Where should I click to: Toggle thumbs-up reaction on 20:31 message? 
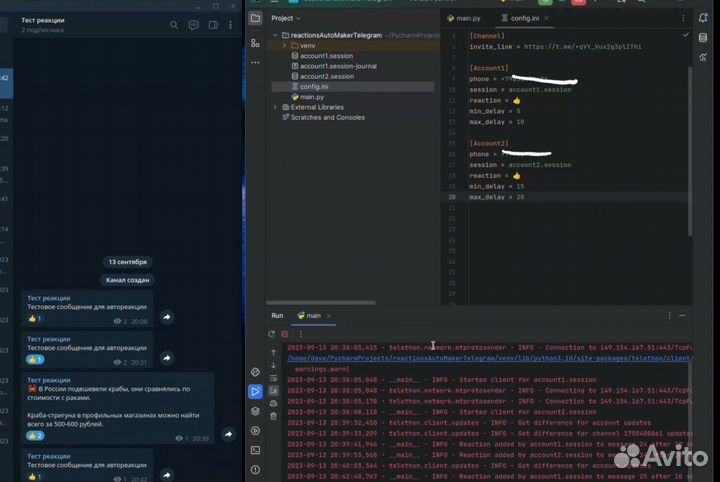pos(35,359)
